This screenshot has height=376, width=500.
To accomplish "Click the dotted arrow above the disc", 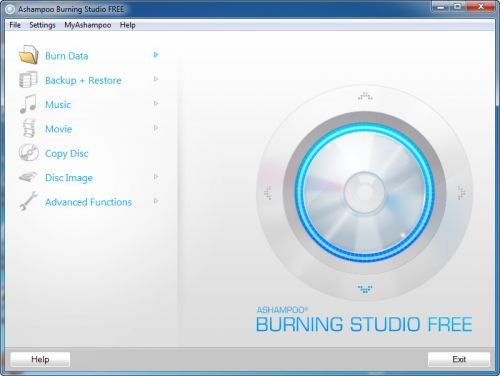I will [365, 96].
